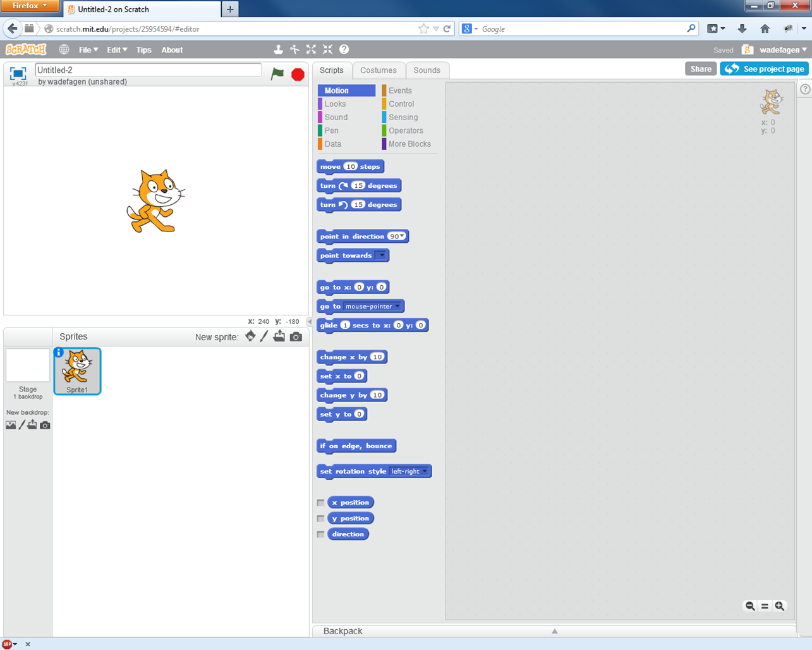Click the green flag to run project
Screen dimensions: 812x650
[277, 74]
